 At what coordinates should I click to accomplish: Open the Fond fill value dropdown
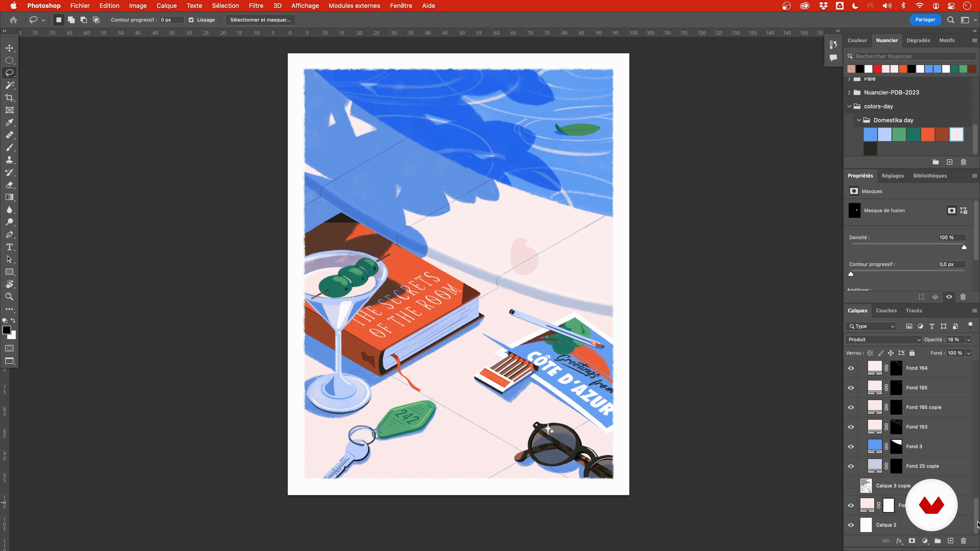click(969, 353)
